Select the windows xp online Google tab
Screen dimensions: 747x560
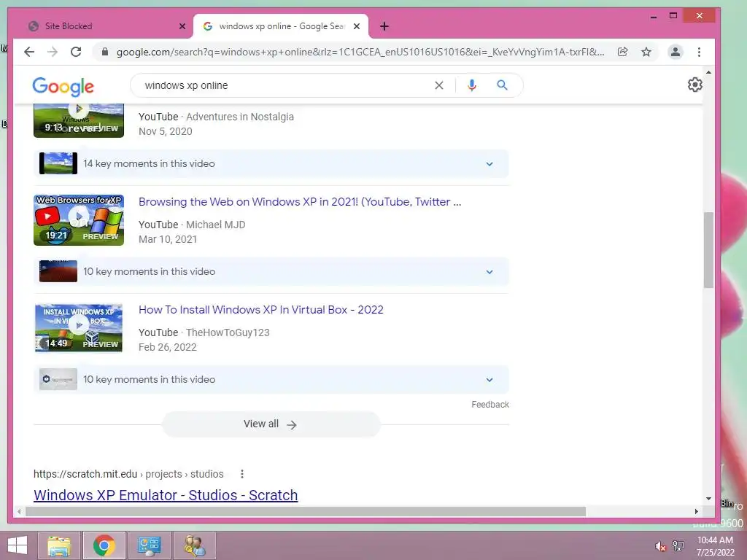(x=281, y=26)
